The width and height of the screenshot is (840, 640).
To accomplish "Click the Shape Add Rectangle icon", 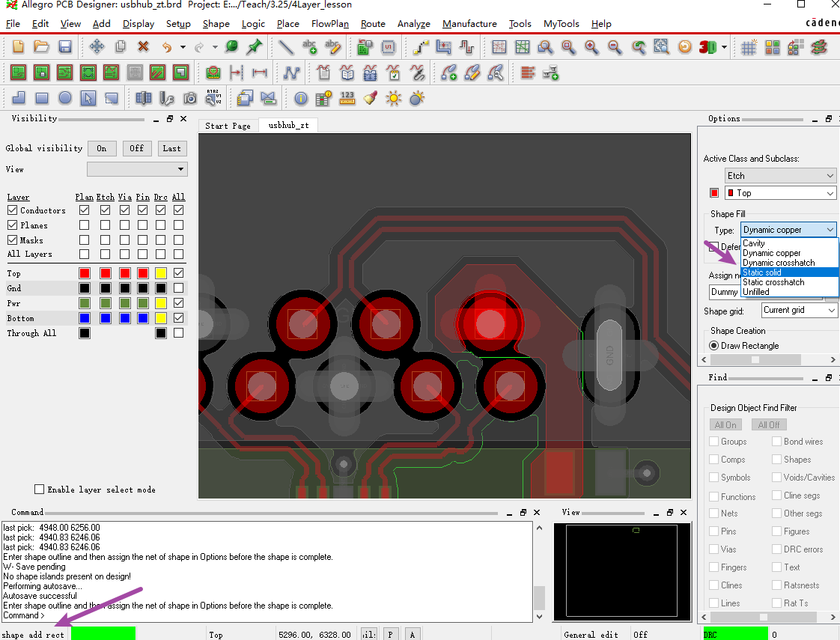I will 42,98.
